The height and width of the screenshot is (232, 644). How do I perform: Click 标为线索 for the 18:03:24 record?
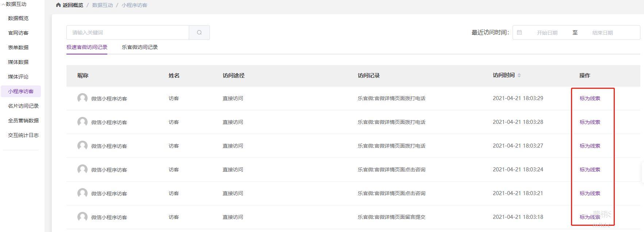click(590, 170)
